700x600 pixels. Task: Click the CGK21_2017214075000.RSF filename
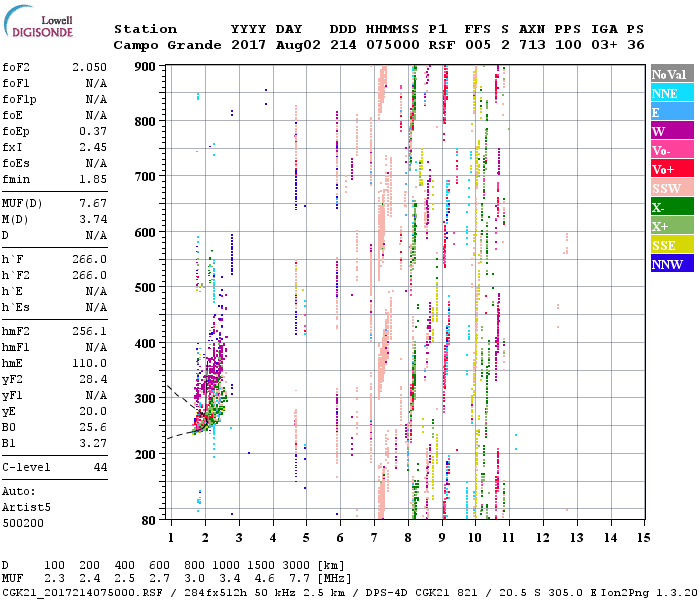pos(82,593)
